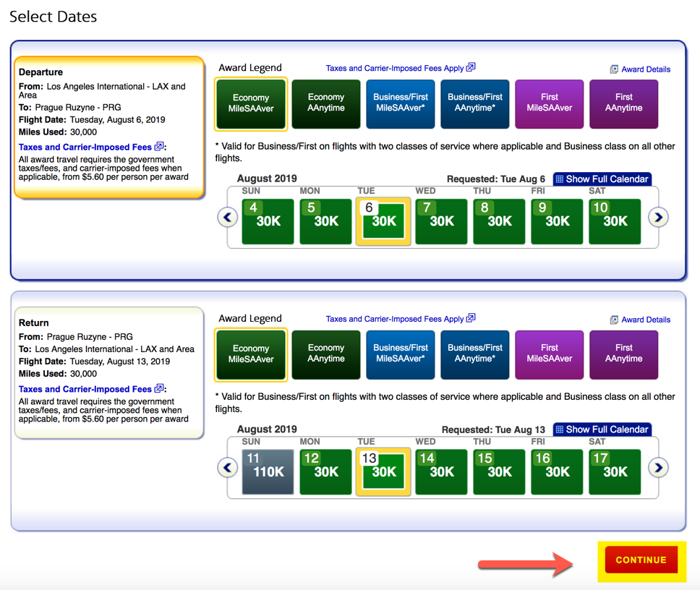The image size is (700, 590).
Task: Select Economy MileSAAver for Departure
Action: 251,103
